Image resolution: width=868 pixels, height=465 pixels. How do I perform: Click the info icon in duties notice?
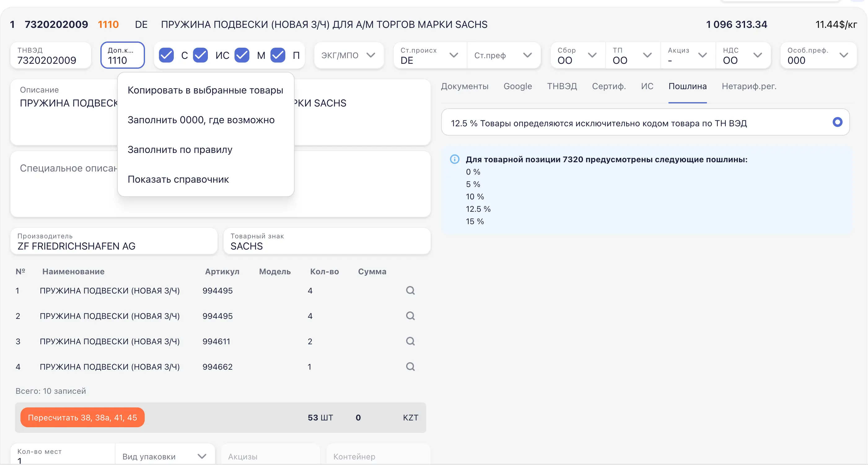tap(454, 159)
